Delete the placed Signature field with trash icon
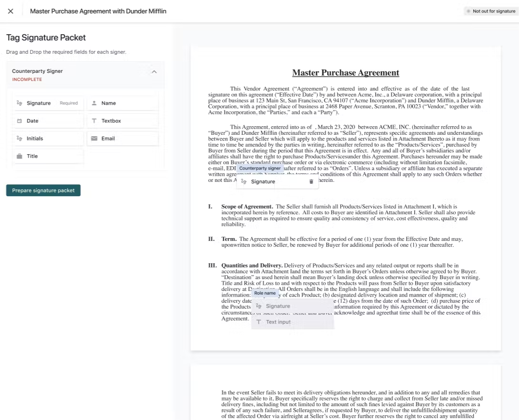Viewport: 519px width, 420px height. coord(311,181)
